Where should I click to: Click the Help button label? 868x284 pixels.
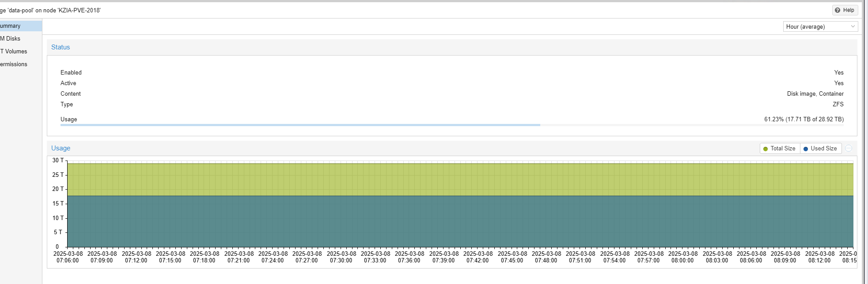(x=849, y=10)
